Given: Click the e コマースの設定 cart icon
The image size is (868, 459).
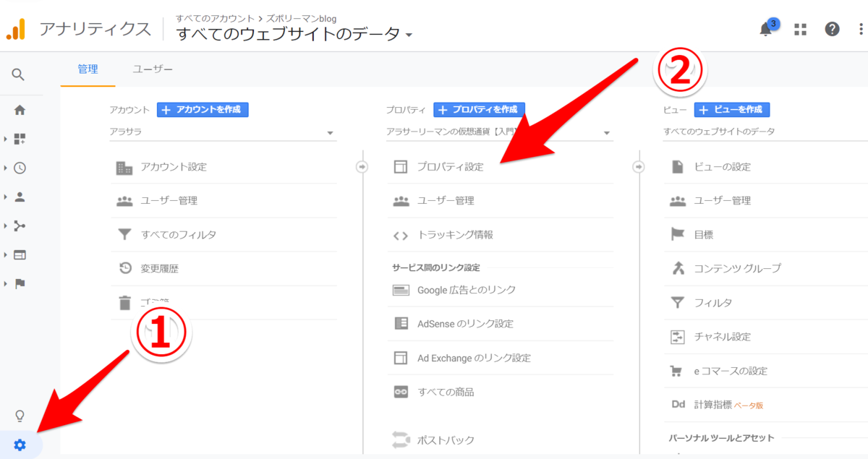Looking at the screenshot, I should [x=678, y=371].
